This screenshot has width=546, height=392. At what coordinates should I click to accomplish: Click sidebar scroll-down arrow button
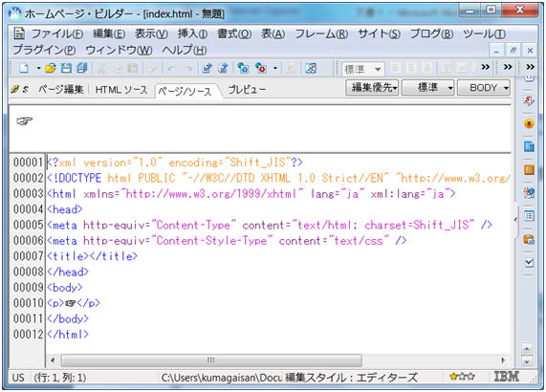point(527,361)
